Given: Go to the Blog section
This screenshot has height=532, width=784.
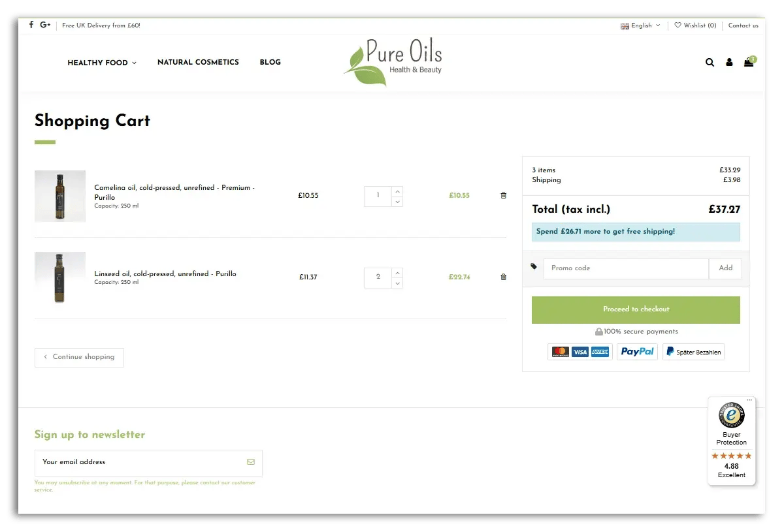Looking at the screenshot, I should tap(270, 63).
